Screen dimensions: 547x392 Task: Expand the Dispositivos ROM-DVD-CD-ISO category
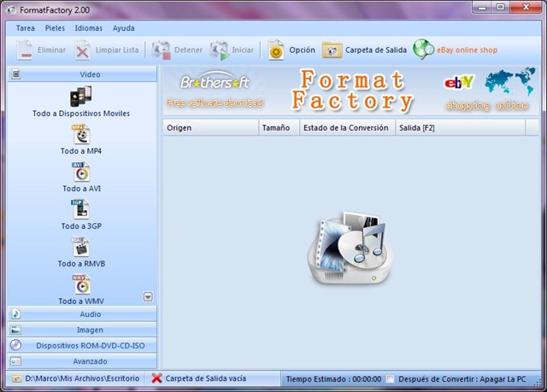coord(82,345)
